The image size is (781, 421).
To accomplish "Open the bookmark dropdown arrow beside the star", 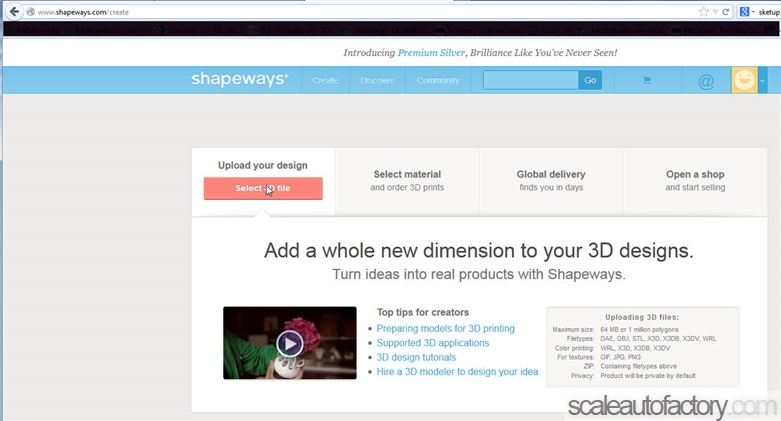I will coord(715,12).
